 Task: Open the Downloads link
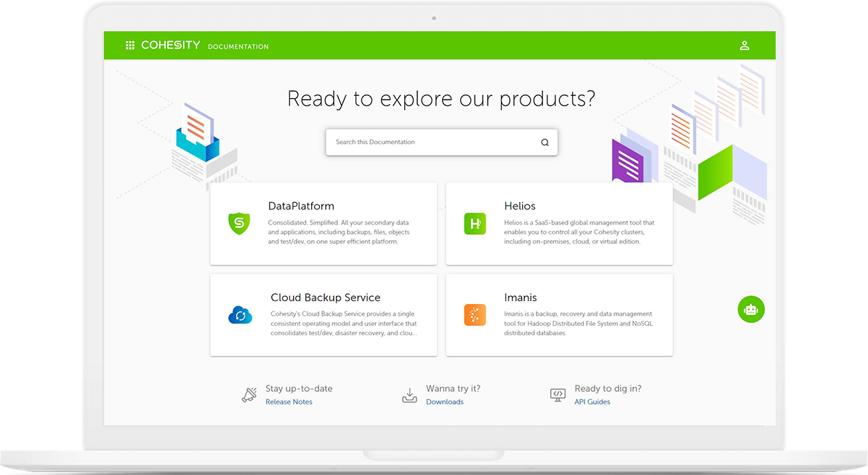(445, 402)
